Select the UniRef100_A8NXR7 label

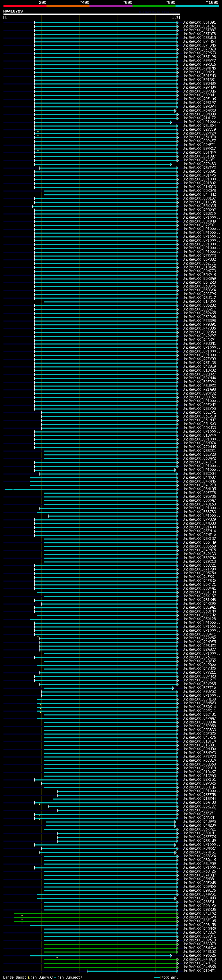pos(199,848)
